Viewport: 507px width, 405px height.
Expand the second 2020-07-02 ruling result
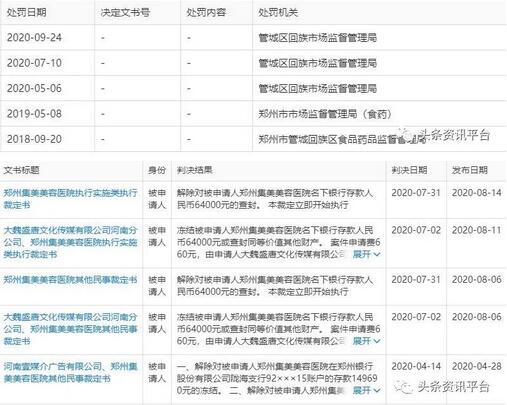pos(366,341)
